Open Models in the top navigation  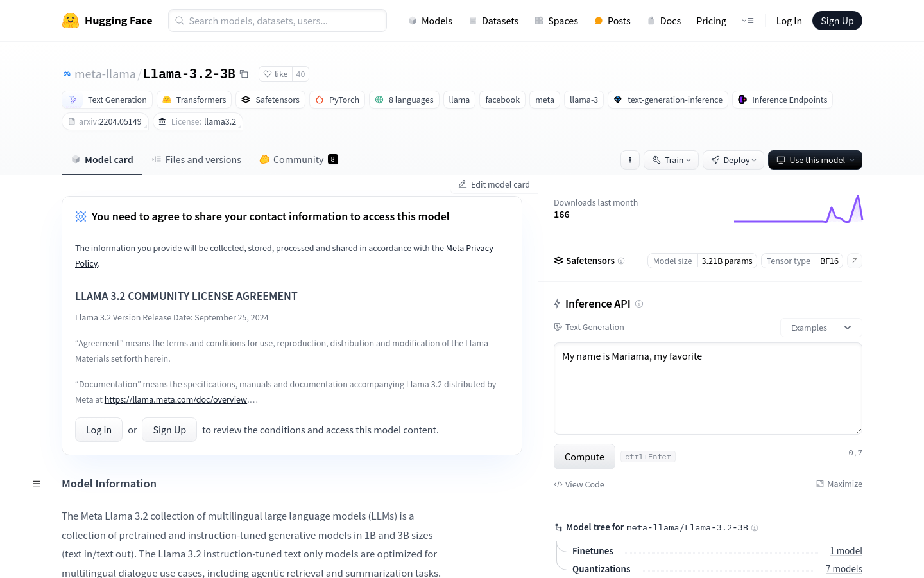click(431, 21)
